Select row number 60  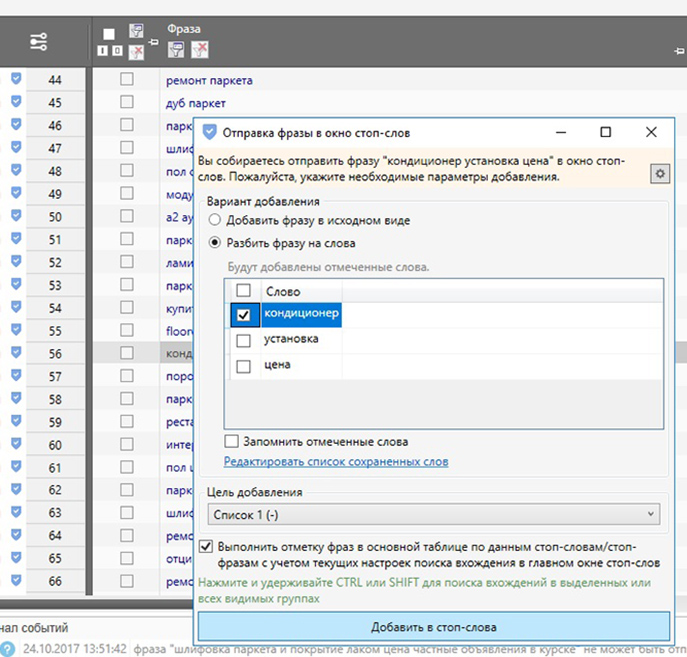55,445
